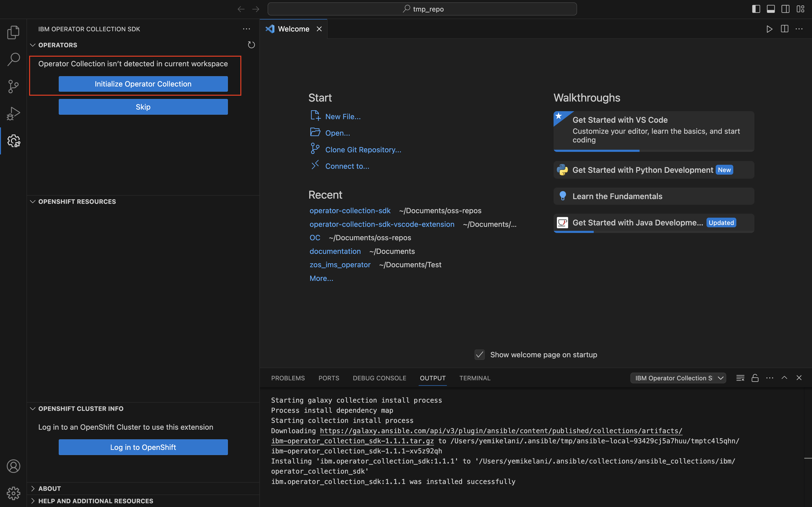
Task: Close the Welcome tab
Action: 319,29
